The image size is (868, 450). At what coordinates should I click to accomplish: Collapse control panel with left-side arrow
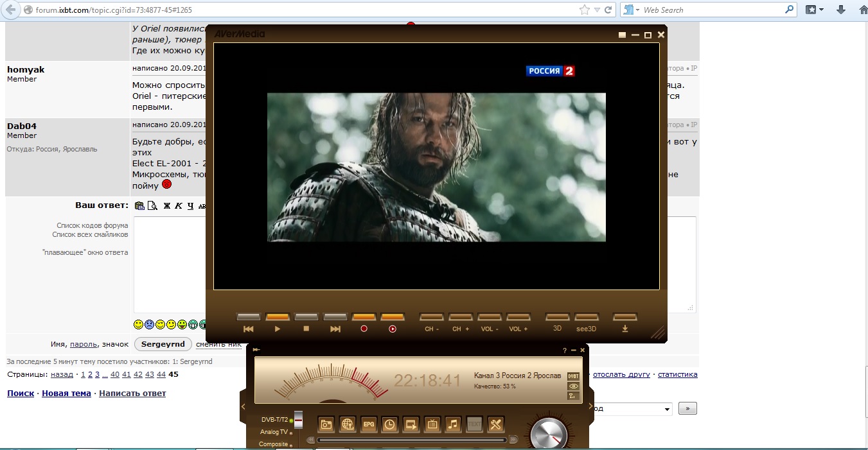pyautogui.click(x=244, y=406)
